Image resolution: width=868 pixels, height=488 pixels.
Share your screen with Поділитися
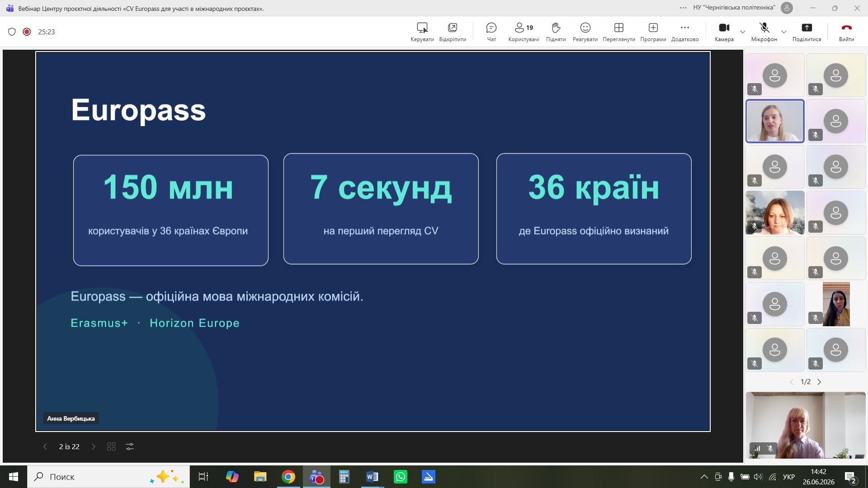click(807, 32)
